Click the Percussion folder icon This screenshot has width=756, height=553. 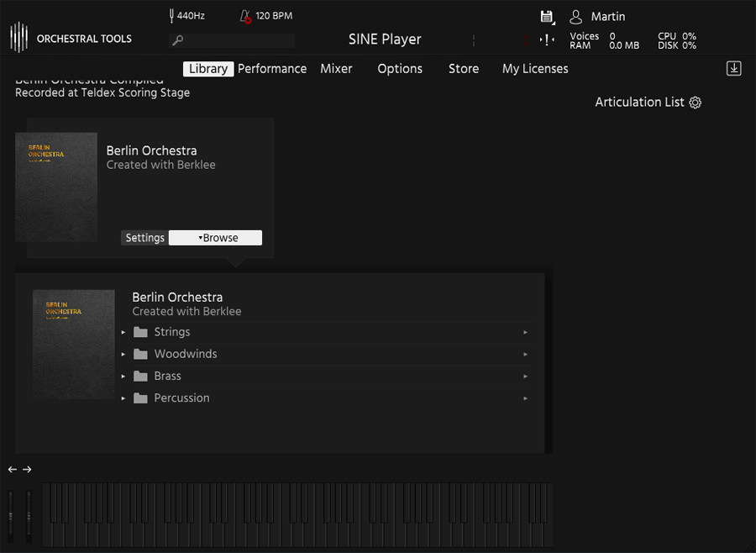(x=140, y=398)
